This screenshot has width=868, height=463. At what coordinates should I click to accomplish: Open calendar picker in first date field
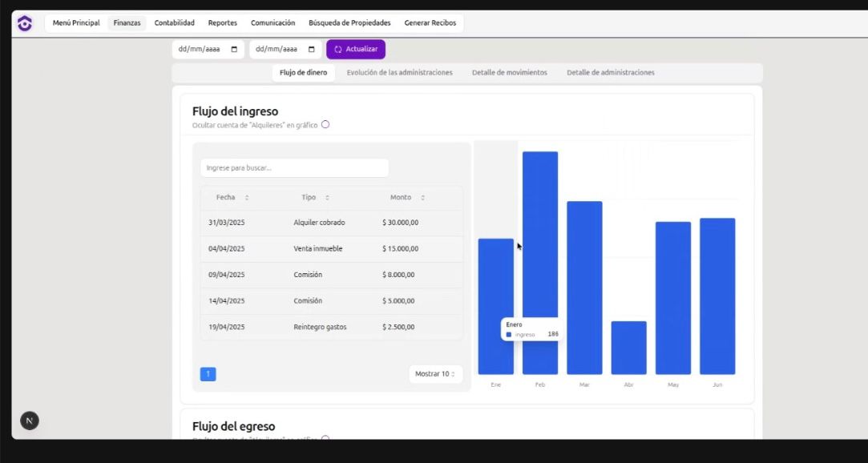point(234,50)
